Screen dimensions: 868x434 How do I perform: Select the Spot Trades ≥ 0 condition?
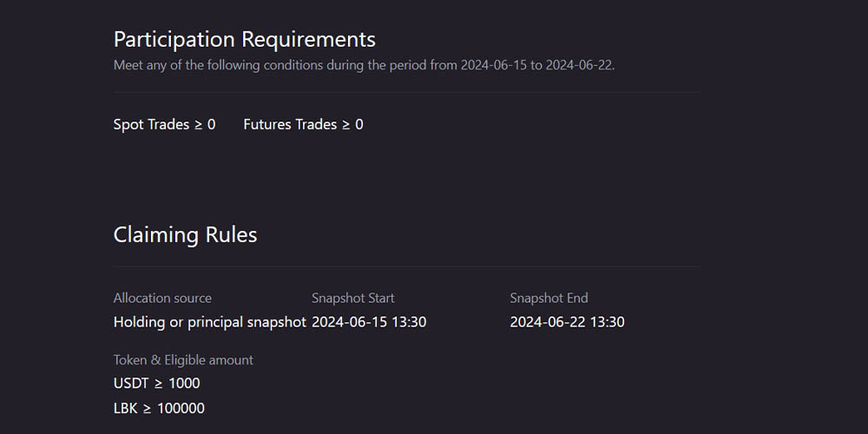pyautogui.click(x=164, y=124)
